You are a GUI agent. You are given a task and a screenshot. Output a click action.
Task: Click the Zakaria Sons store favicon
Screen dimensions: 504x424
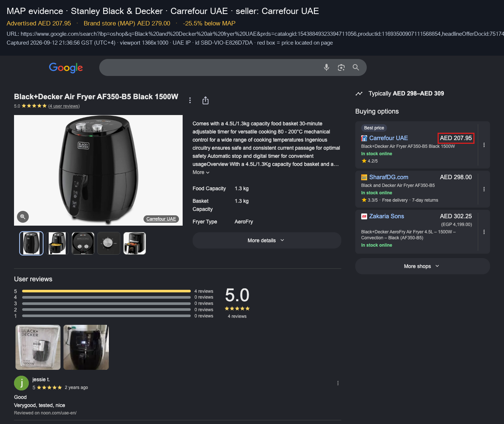click(364, 216)
